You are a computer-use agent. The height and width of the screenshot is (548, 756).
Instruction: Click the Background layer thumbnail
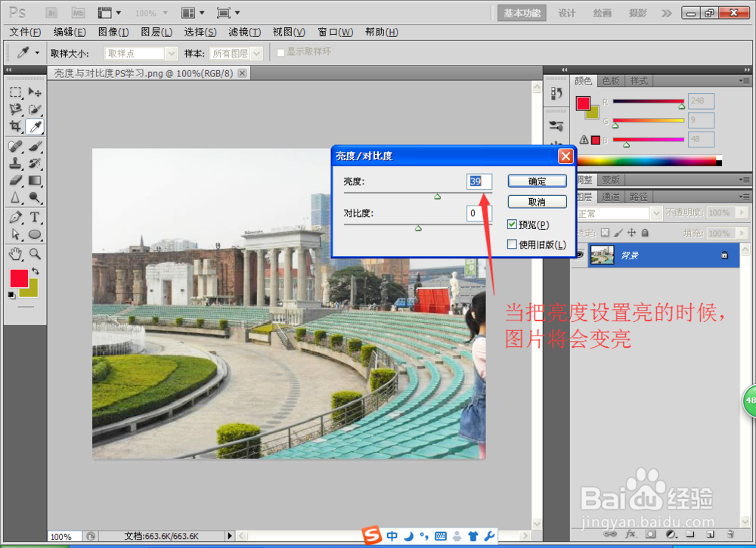603,255
